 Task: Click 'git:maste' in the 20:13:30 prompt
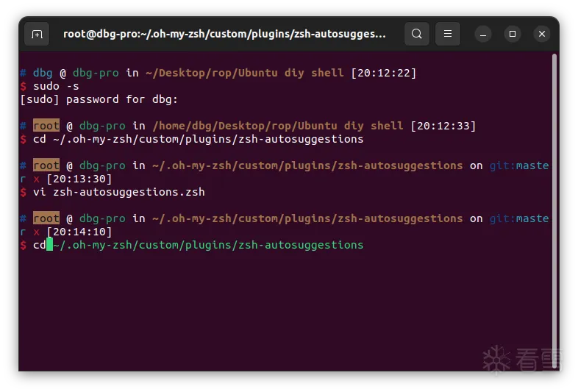(519, 165)
